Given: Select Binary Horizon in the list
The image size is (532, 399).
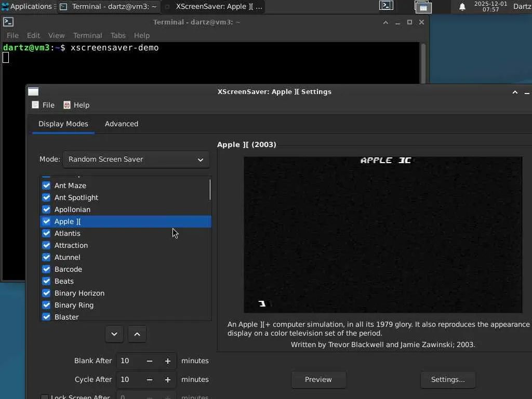Looking at the screenshot, I should tap(126, 293).
